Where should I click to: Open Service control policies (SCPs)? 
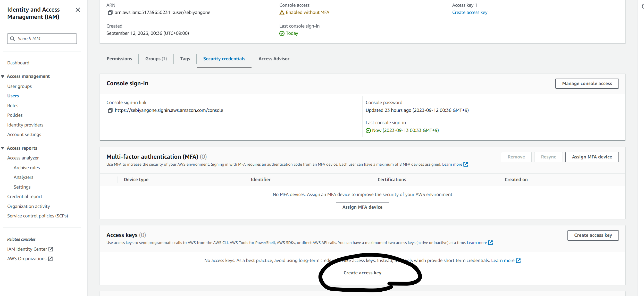[x=38, y=216]
